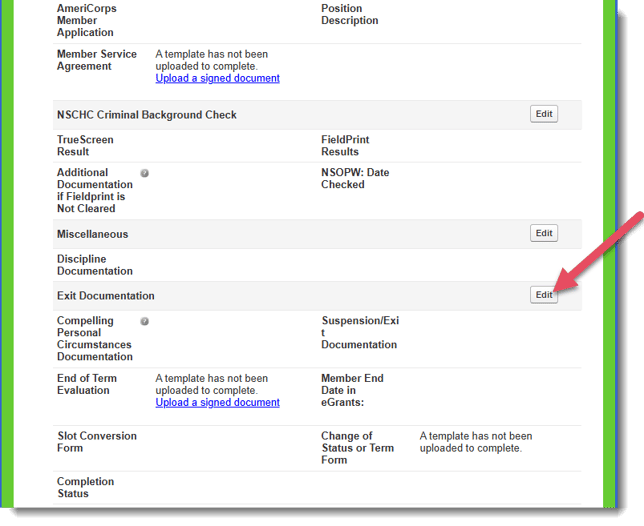The width and height of the screenshot is (644, 526).
Task: Upload signed document for Member Service Agreement
Action: click(217, 78)
